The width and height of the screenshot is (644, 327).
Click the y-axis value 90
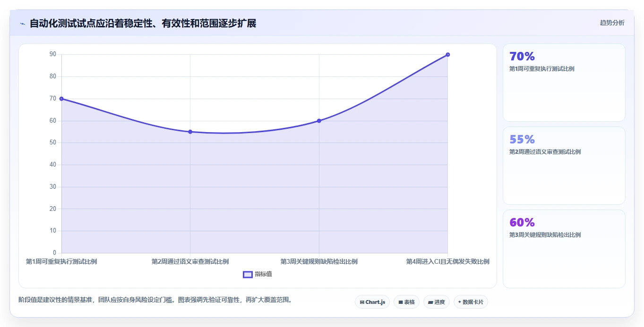coord(53,54)
